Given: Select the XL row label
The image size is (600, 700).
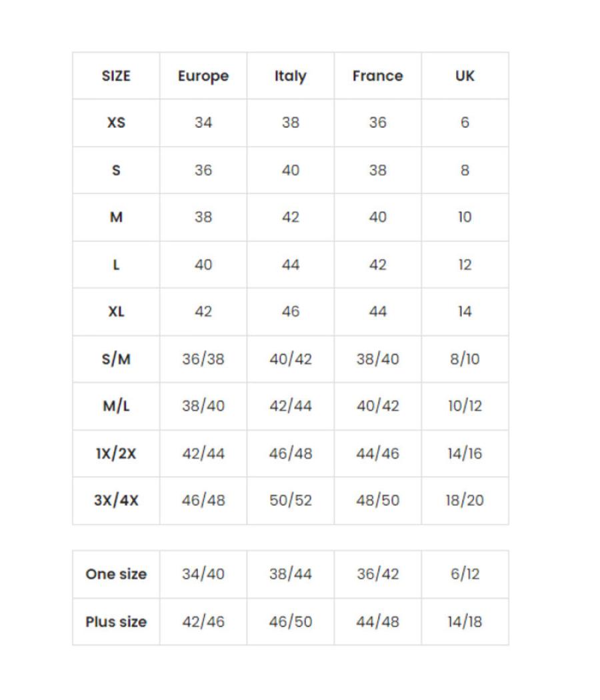Looking at the screenshot, I should (116, 311).
